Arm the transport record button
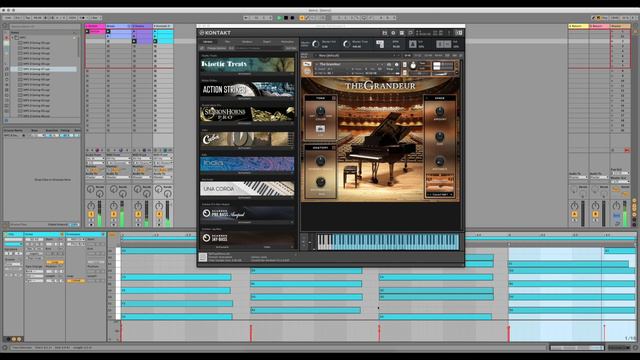The width and height of the screenshot is (640, 360). [x=292, y=18]
